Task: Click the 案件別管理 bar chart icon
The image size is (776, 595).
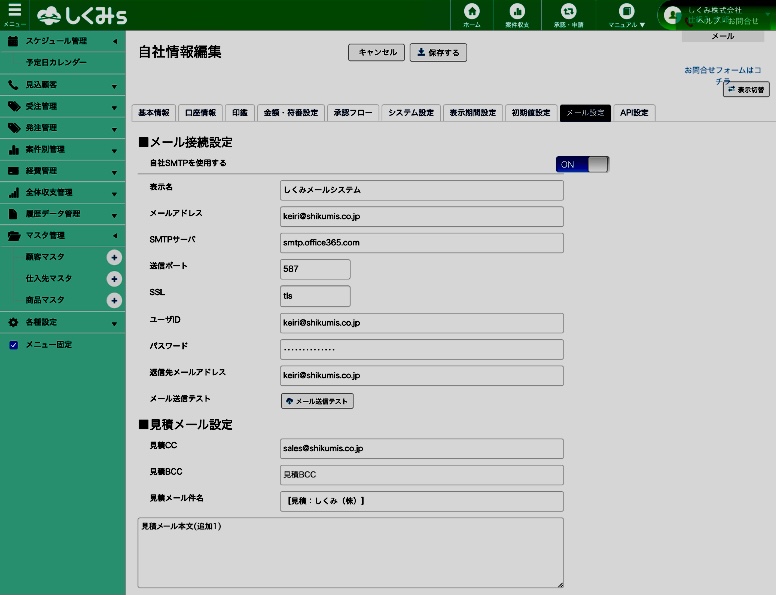Action: click(13, 149)
